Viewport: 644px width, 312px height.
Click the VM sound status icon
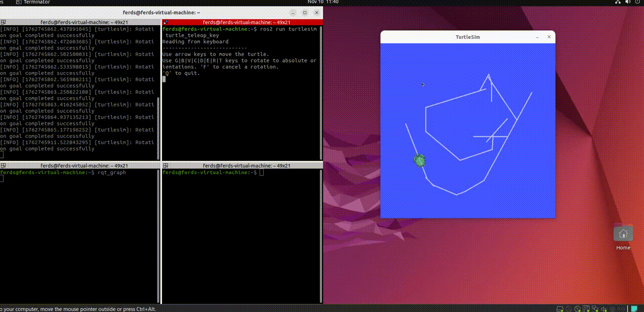pyautogui.click(x=603, y=308)
